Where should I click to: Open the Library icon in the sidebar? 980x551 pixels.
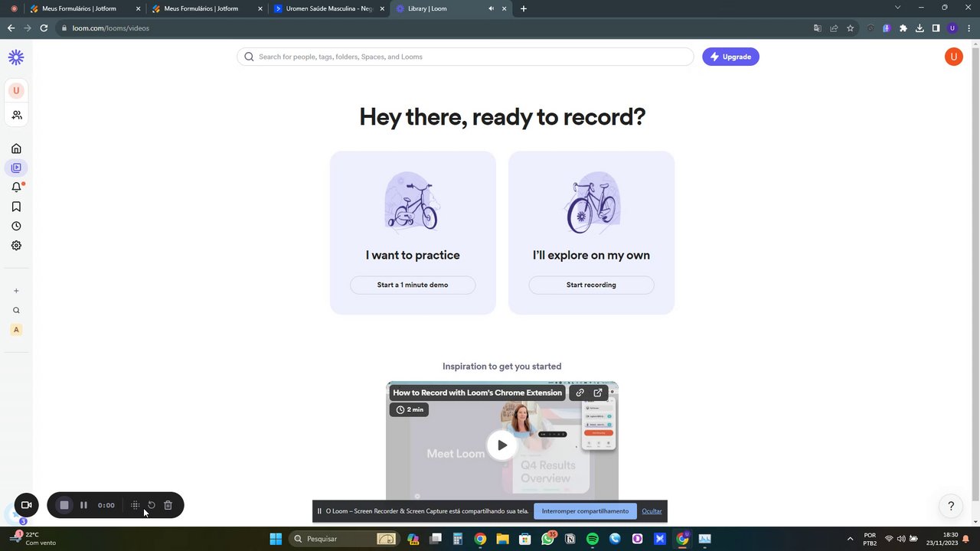pos(16,168)
